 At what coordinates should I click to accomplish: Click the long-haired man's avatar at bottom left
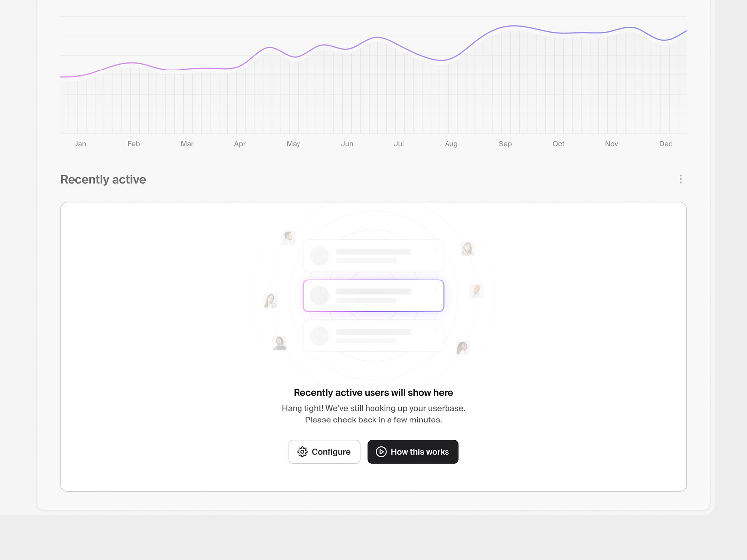click(279, 343)
